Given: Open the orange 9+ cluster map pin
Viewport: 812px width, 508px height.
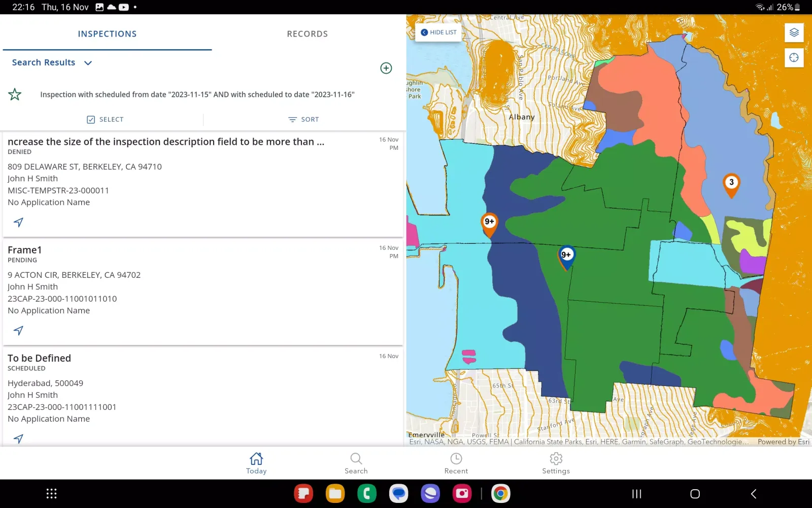Looking at the screenshot, I should (489, 223).
